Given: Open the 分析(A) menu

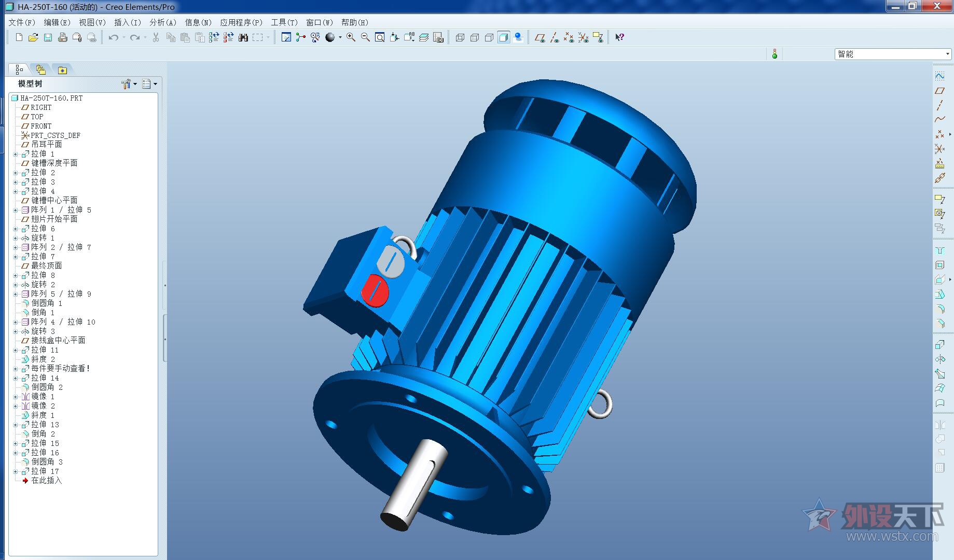Looking at the screenshot, I should pyautogui.click(x=163, y=22).
